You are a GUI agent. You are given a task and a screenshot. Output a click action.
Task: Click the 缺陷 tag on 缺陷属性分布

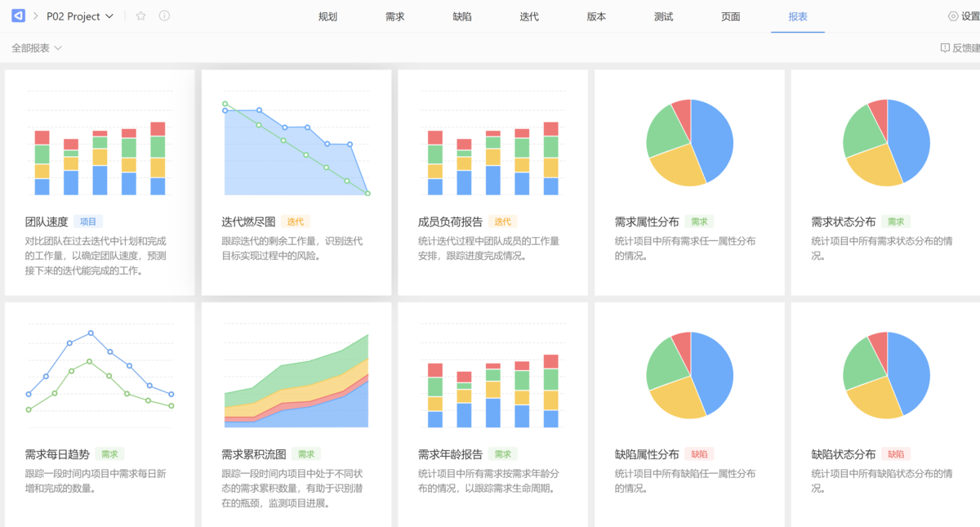click(x=700, y=454)
